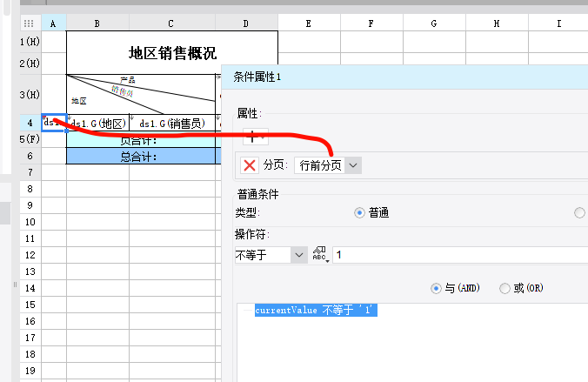This screenshot has height=382, width=588.
Task: Click the select-all grid corner icon
Action: [x=29, y=23]
